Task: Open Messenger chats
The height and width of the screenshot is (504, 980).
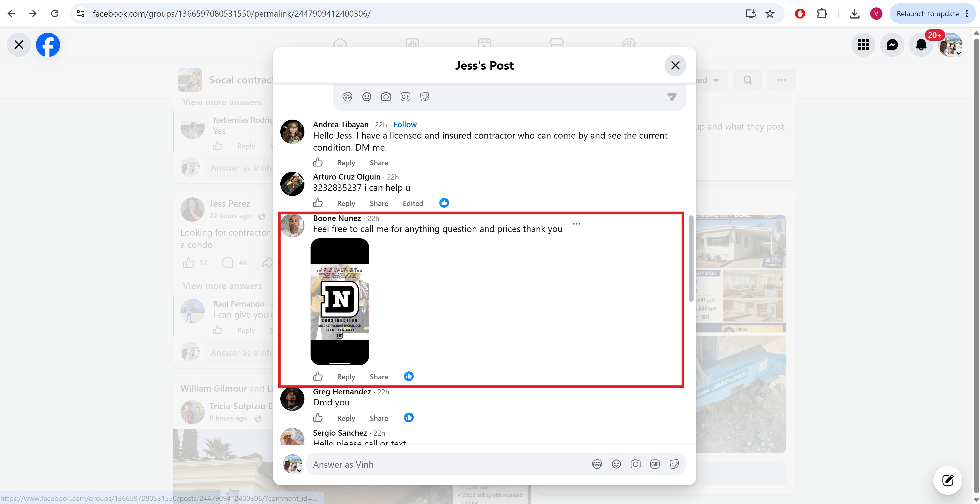Action: pos(892,45)
